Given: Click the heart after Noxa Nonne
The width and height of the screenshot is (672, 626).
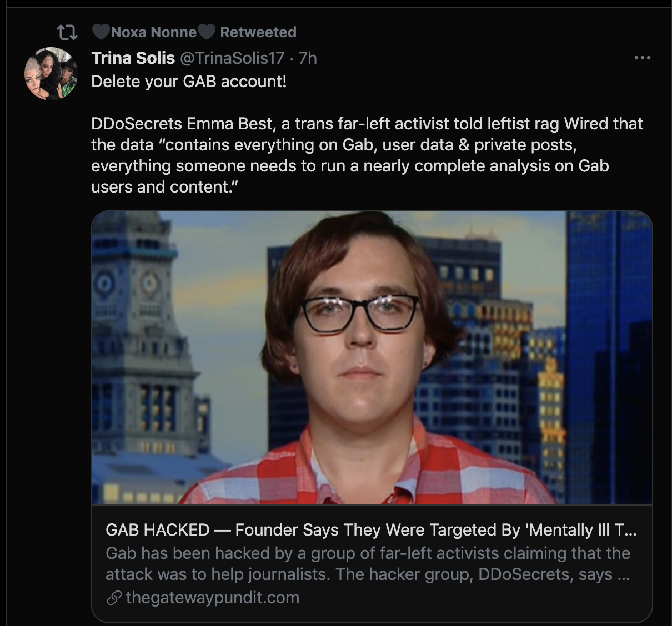Looking at the screenshot, I should tap(206, 32).
